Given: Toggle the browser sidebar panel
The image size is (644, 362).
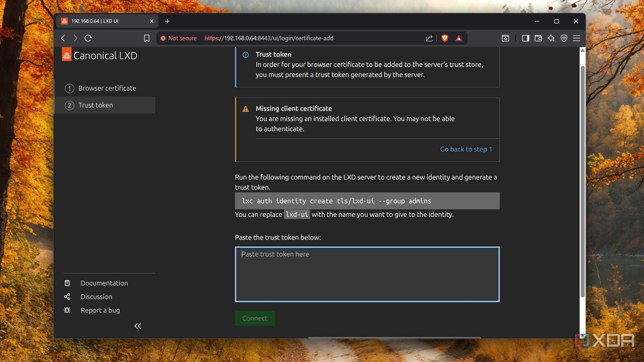Looking at the screenshot, I should 526,38.
